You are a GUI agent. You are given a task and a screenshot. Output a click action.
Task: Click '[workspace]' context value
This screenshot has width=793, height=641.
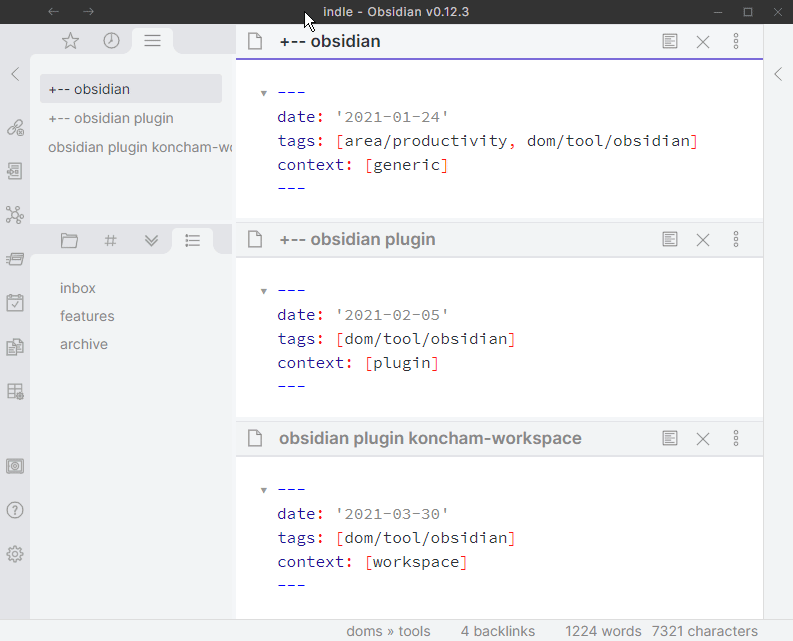point(416,562)
